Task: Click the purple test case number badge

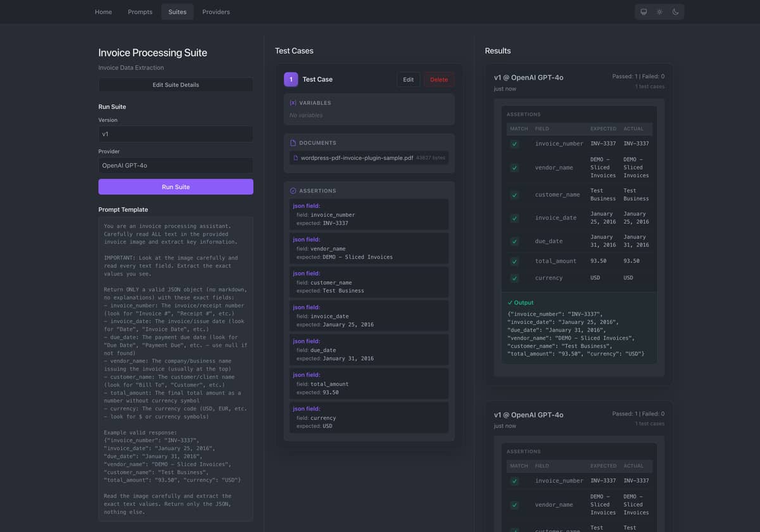Action: [291, 79]
